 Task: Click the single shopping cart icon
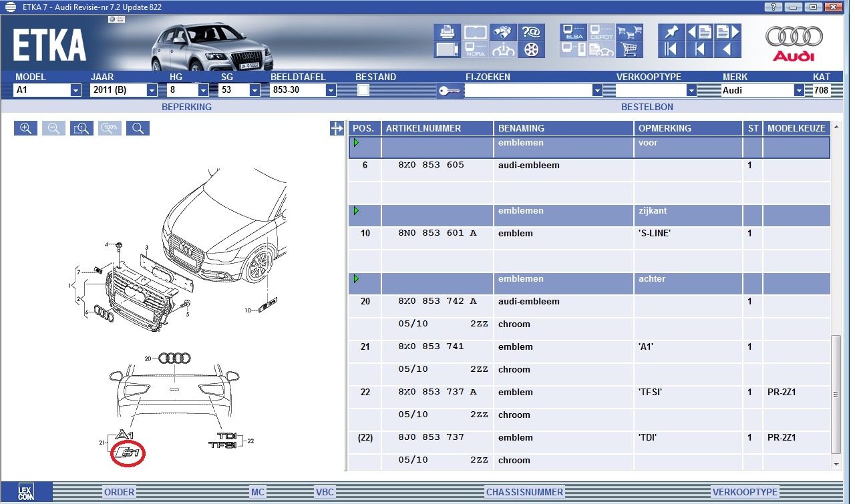(x=629, y=49)
